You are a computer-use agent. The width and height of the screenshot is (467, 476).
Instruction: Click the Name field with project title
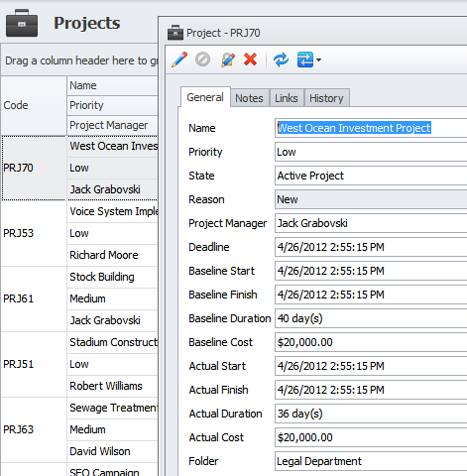tap(371, 128)
